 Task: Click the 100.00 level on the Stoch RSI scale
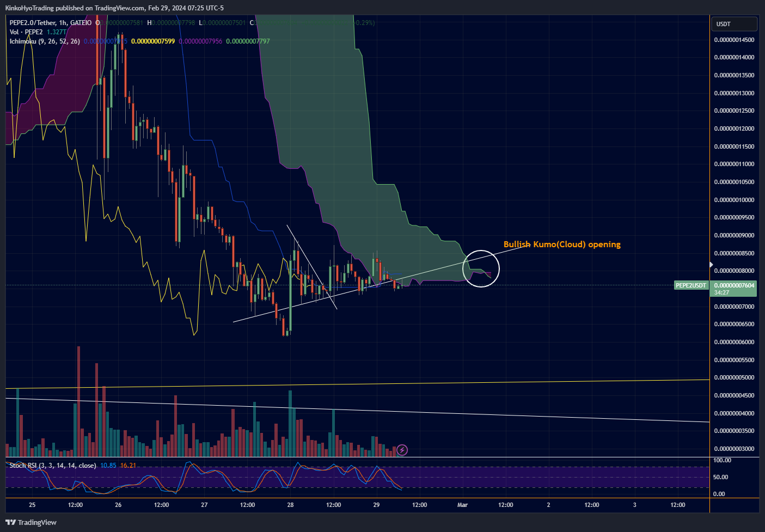(722, 460)
